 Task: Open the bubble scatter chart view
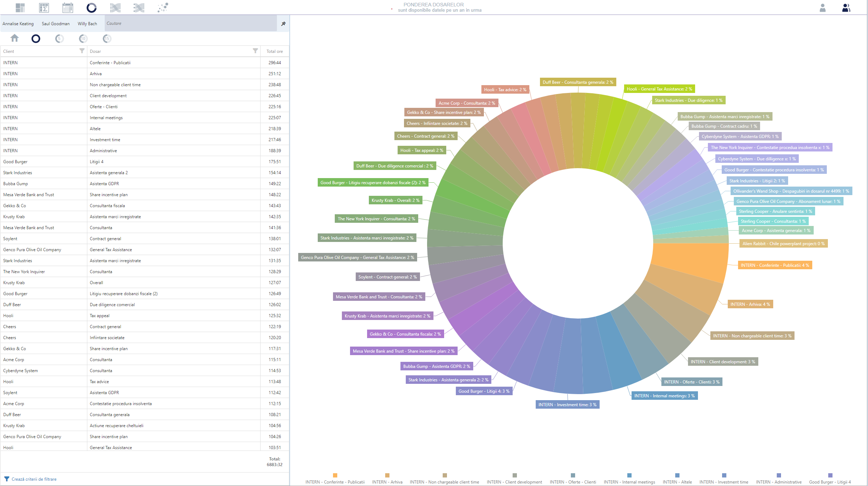pyautogui.click(x=163, y=7)
